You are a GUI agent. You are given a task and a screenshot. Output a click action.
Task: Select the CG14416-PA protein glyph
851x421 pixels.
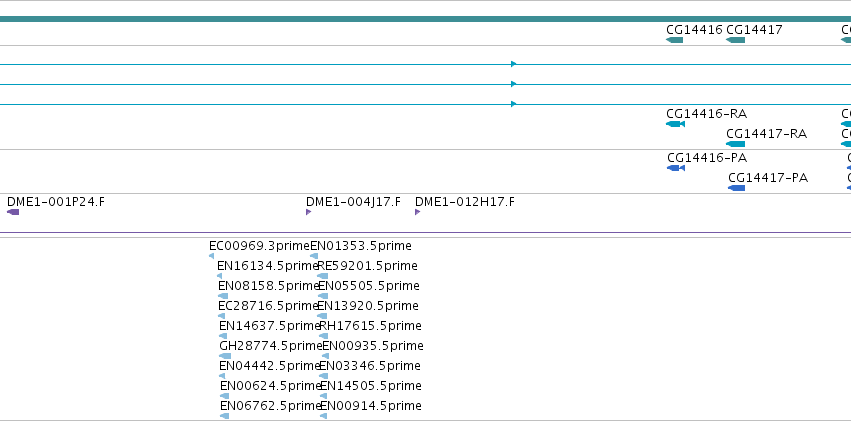point(676,168)
